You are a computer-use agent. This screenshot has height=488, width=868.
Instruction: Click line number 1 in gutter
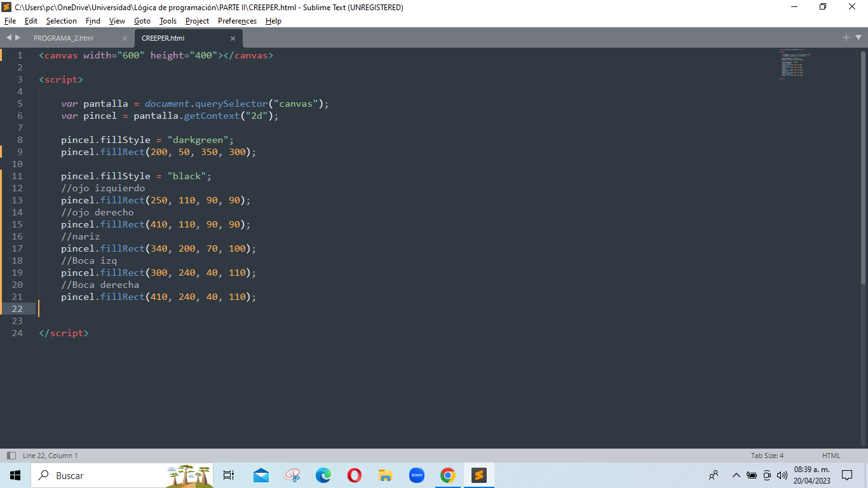[x=20, y=55]
